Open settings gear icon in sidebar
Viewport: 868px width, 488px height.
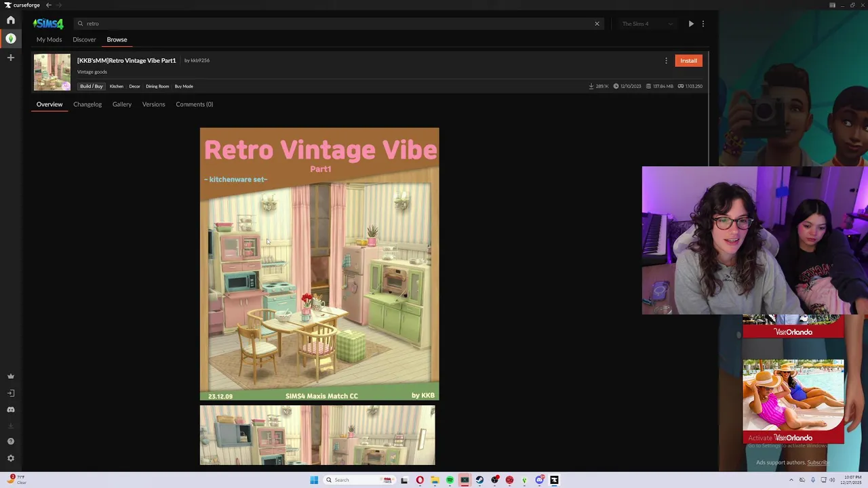(x=10, y=458)
